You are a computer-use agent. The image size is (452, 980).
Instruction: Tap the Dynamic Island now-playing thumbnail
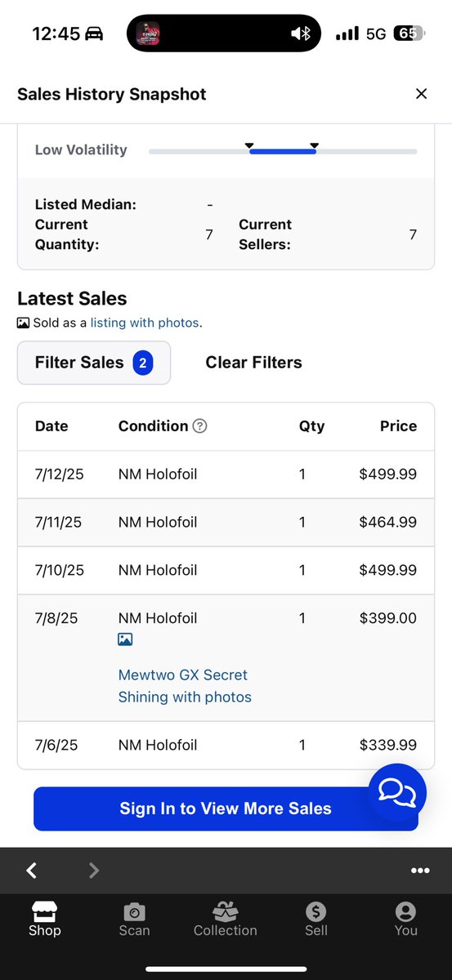point(148,33)
